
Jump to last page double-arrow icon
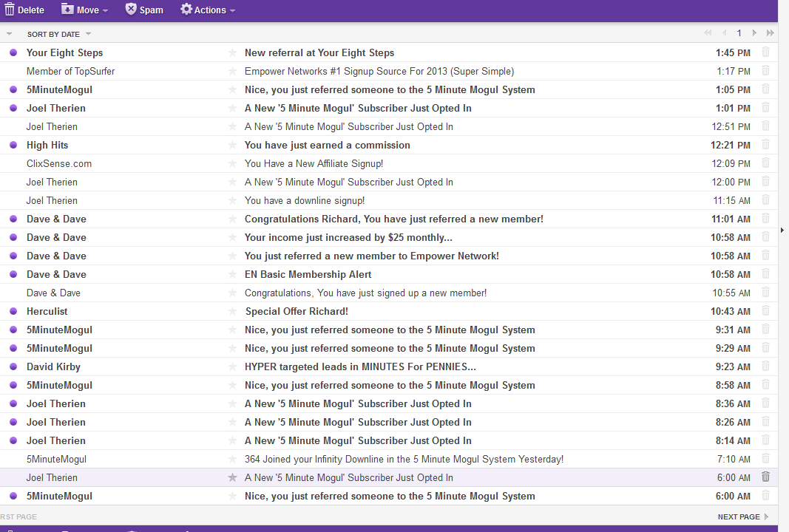(770, 33)
